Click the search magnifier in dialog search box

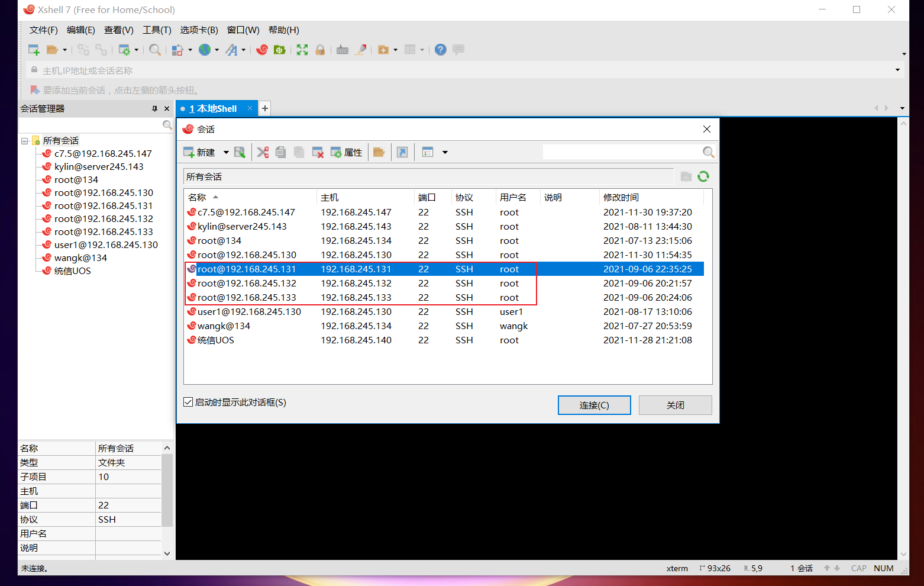click(708, 152)
